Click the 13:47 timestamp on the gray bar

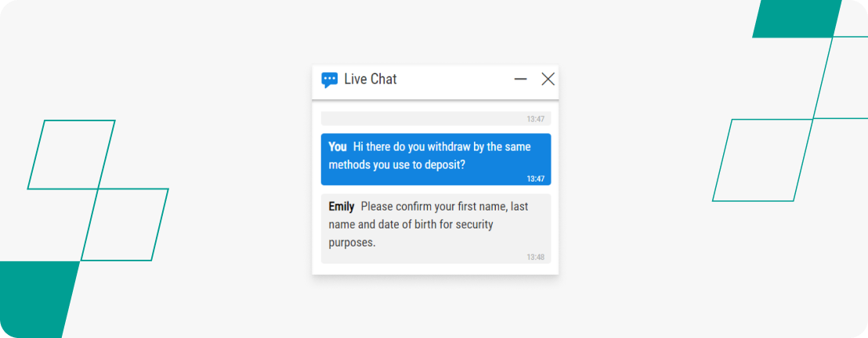(535, 119)
